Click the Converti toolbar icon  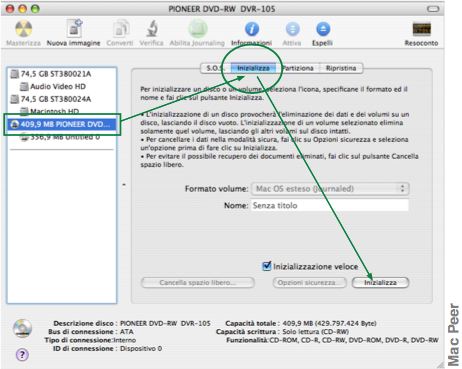[x=121, y=29]
